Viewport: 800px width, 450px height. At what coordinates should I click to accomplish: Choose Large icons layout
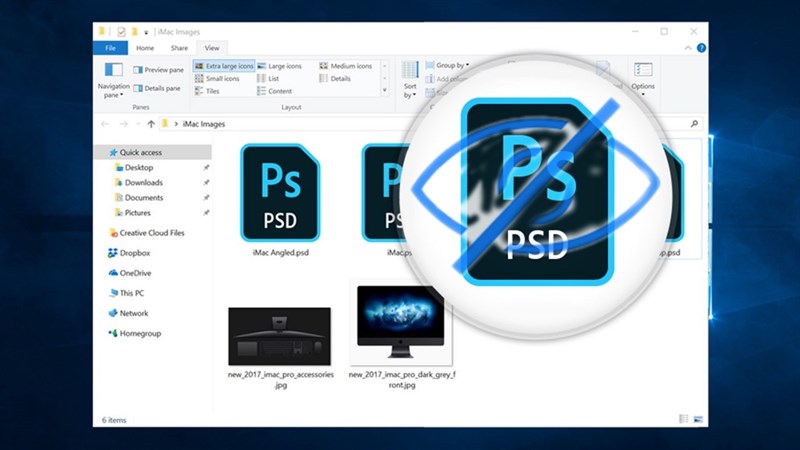[280, 66]
